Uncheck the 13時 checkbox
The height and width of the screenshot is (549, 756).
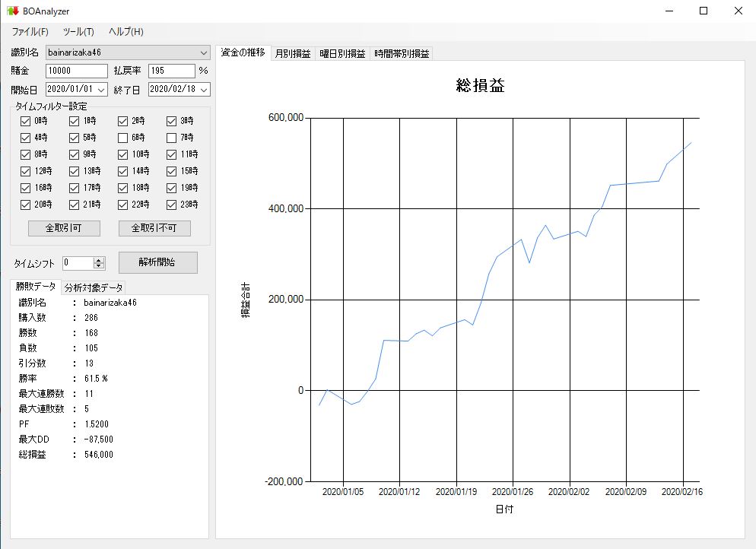pos(74,171)
